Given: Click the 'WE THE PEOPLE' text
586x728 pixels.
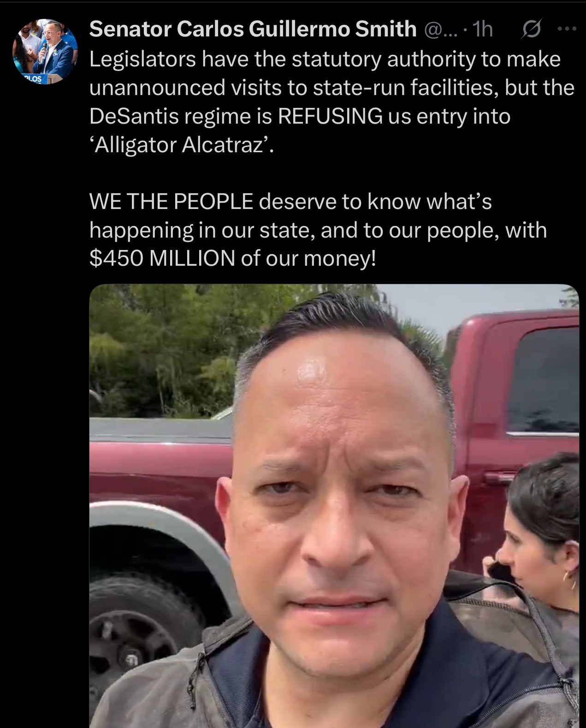Looking at the screenshot, I should [x=171, y=202].
